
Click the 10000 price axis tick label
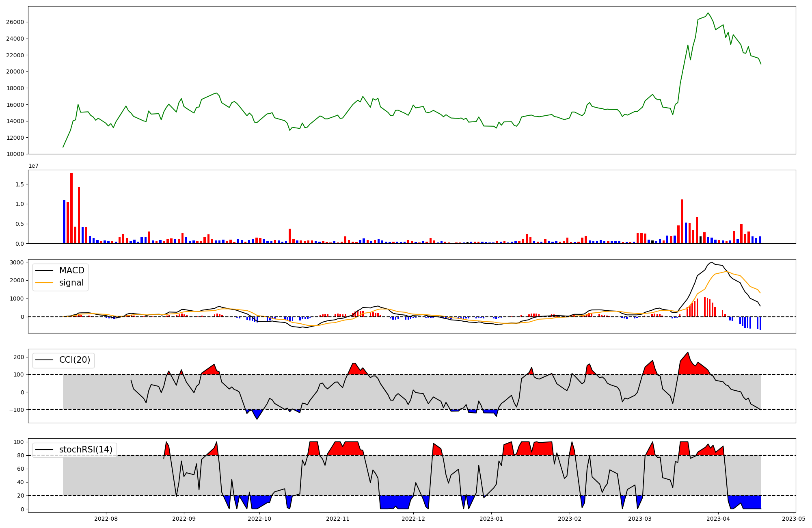click(15, 154)
